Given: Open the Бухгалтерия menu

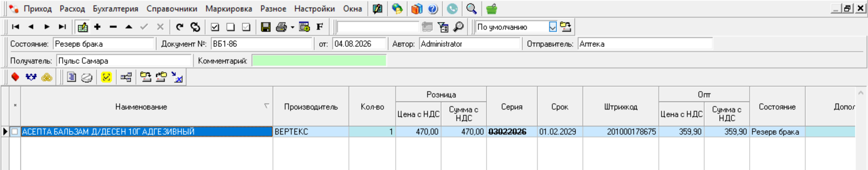Looking at the screenshot, I should coord(116,9).
